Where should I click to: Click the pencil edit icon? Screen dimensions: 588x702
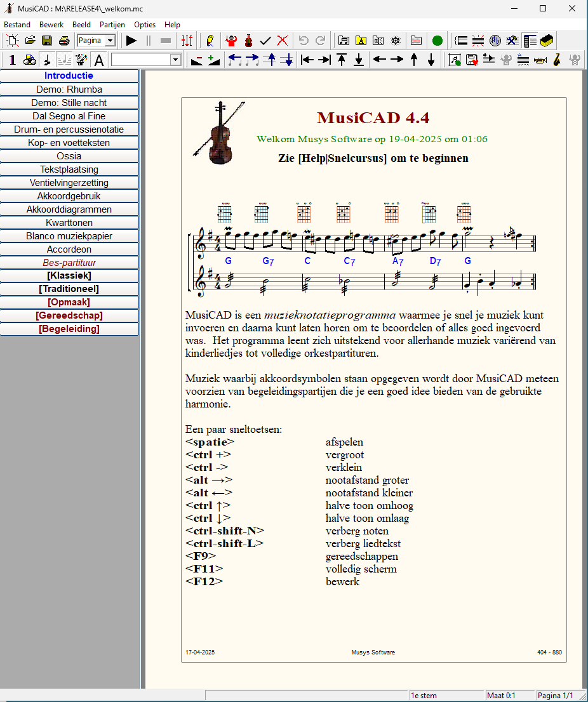point(210,41)
